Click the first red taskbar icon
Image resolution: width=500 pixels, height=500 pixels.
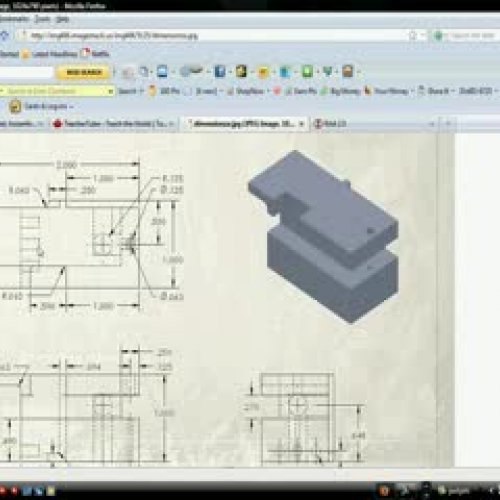pyautogui.click(x=3, y=491)
